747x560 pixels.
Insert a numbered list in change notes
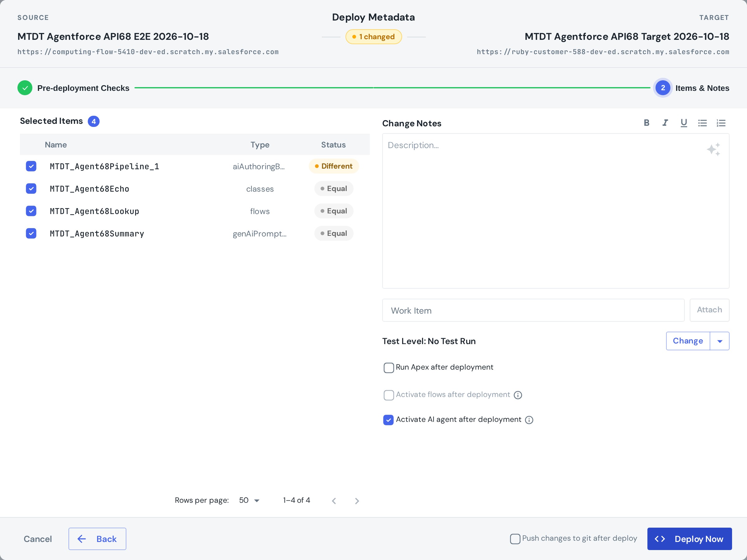(x=721, y=123)
